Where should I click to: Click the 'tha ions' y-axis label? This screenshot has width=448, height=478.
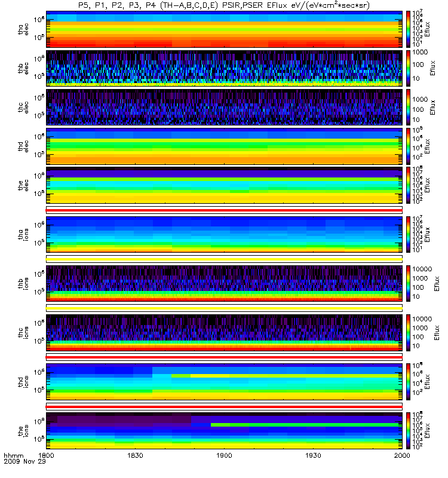(x=23, y=234)
